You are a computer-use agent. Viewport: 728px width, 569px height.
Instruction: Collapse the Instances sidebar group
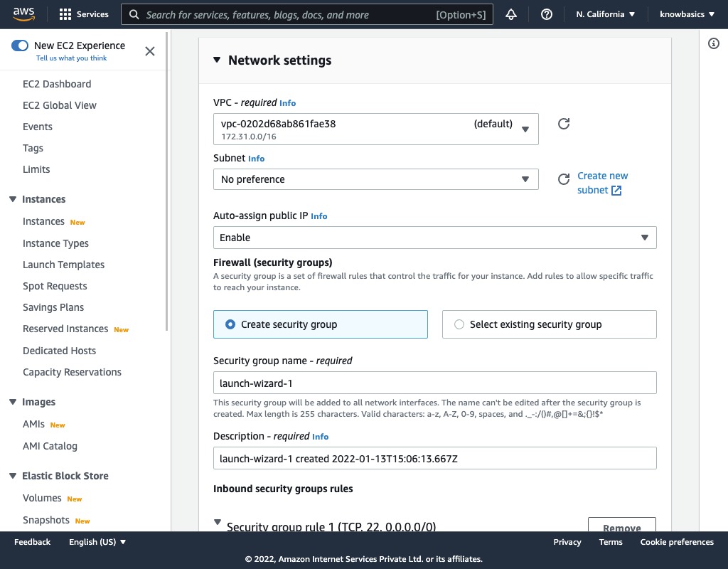pyautogui.click(x=13, y=199)
